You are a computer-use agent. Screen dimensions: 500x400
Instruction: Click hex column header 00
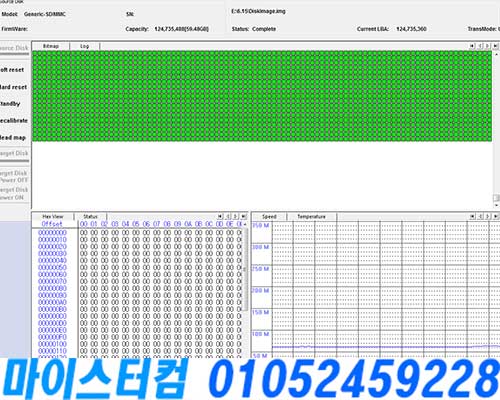[x=84, y=224]
